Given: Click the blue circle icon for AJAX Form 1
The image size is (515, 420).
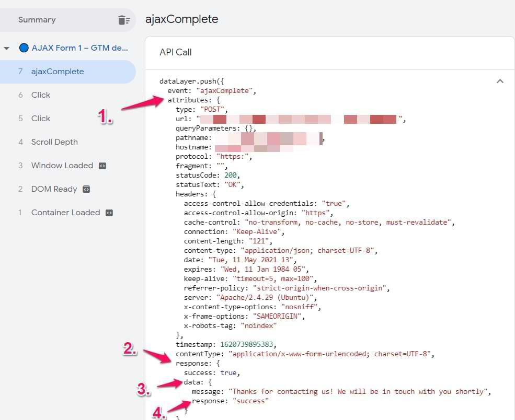Looking at the screenshot, I should [24, 48].
